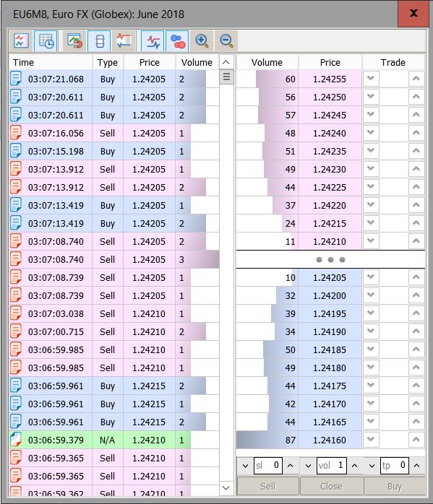Decrease the vol volume value
Image resolution: width=433 pixels, height=504 pixels.
tap(308, 466)
